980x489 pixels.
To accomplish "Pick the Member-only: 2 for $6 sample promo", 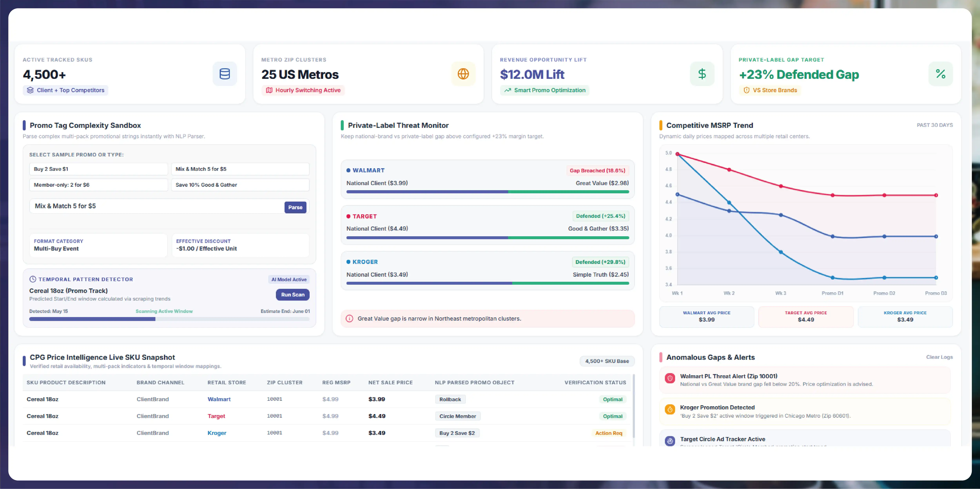I will 99,185.
